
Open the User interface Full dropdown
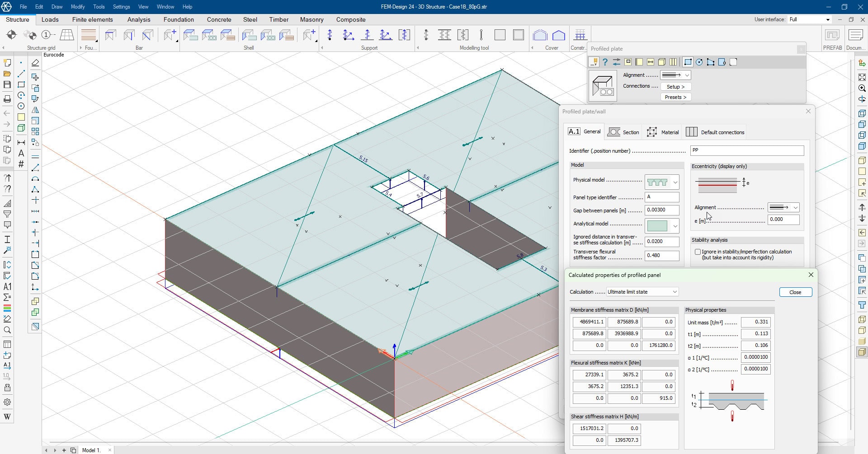click(810, 19)
